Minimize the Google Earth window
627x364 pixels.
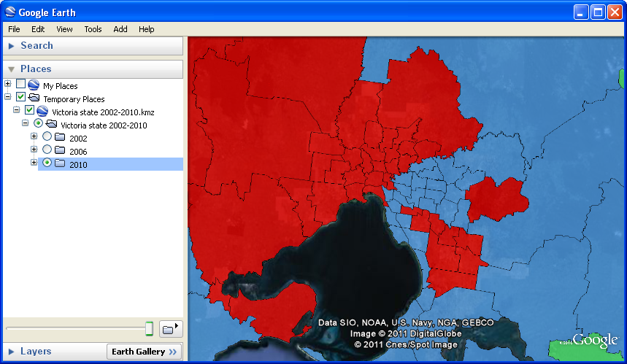point(580,12)
